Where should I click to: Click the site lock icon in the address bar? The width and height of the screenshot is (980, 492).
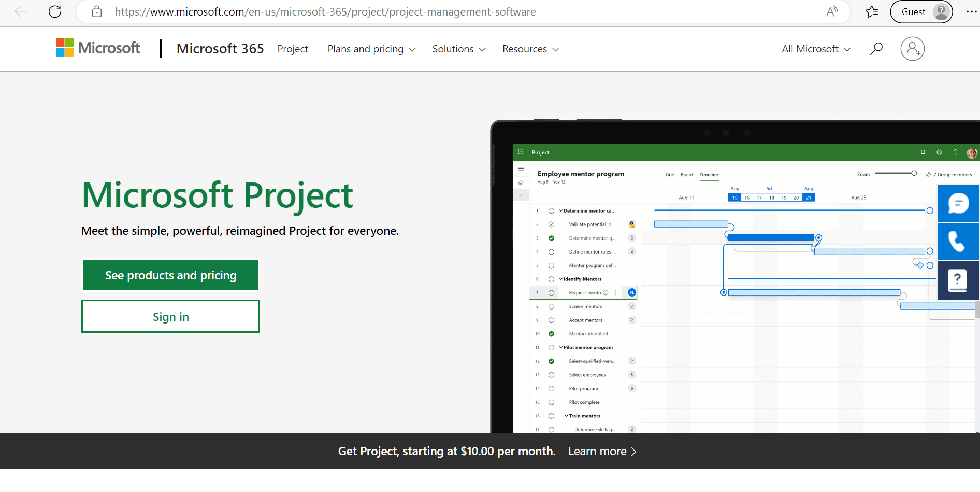tap(97, 11)
